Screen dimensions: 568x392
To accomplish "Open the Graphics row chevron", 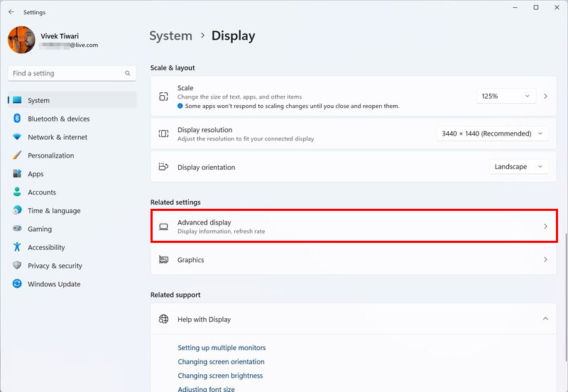I will (x=545, y=259).
